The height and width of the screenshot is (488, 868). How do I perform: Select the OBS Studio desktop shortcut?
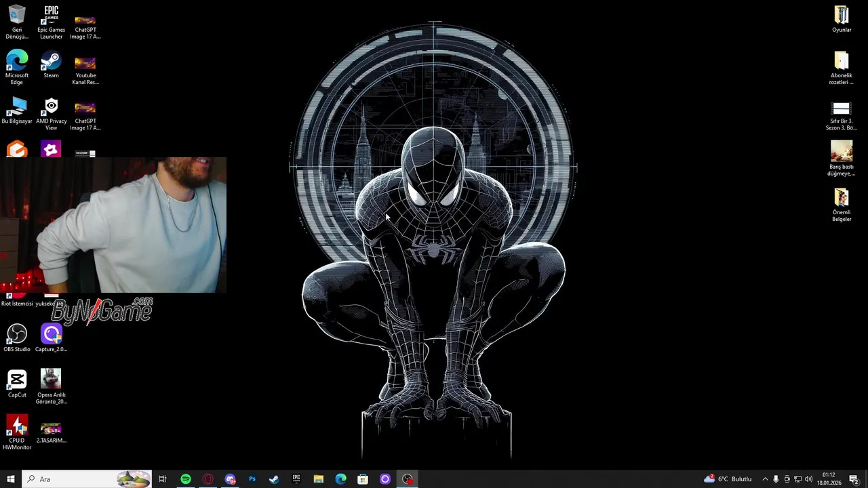tap(17, 338)
